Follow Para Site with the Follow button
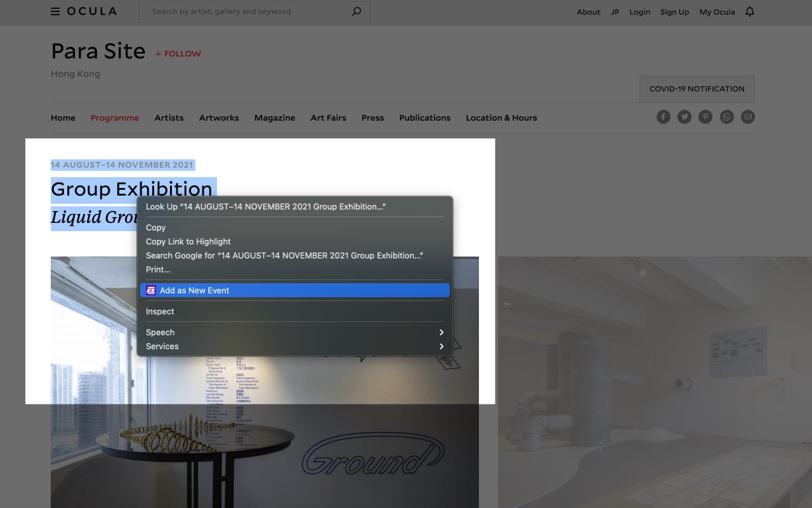The height and width of the screenshot is (508, 812). click(x=178, y=54)
